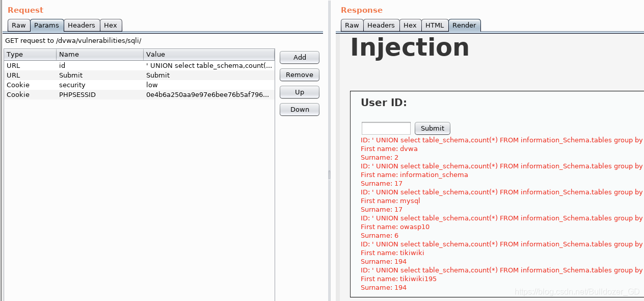Click the Add parameter button
This screenshot has height=301, width=644.
tap(300, 57)
